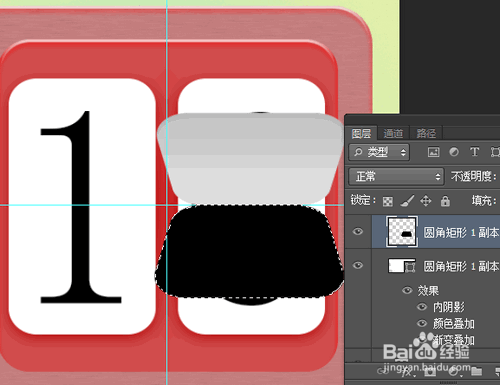This screenshot has width=500, height=385.
Task: Open 颜色叠加 effect settings
Action: coord(454,324)
